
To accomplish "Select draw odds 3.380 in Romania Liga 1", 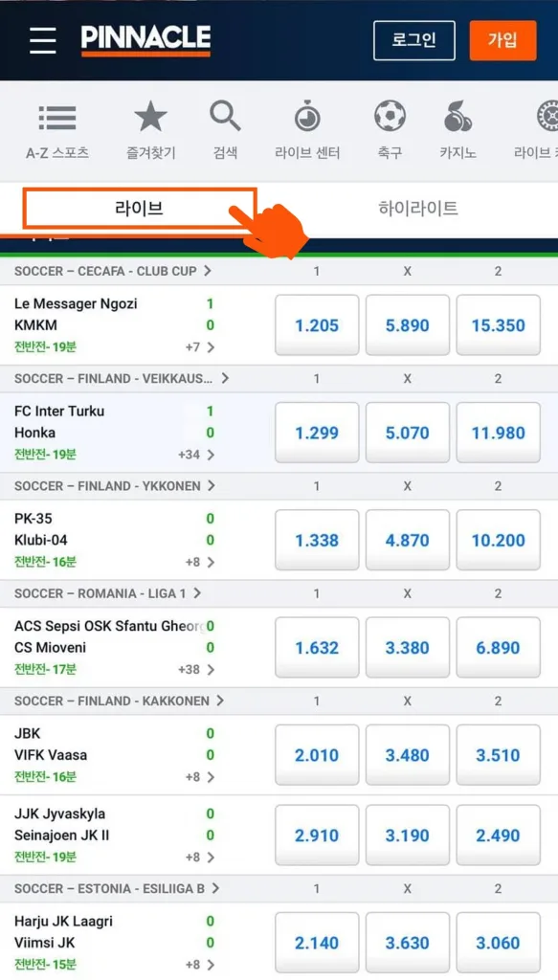I will click(x=408, y=648).
